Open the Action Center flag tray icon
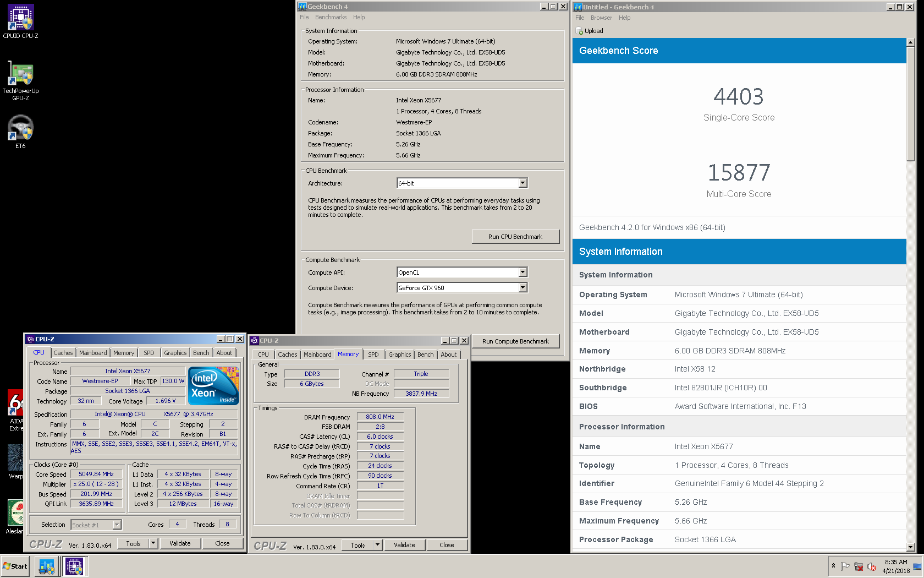 pos(845,566)
